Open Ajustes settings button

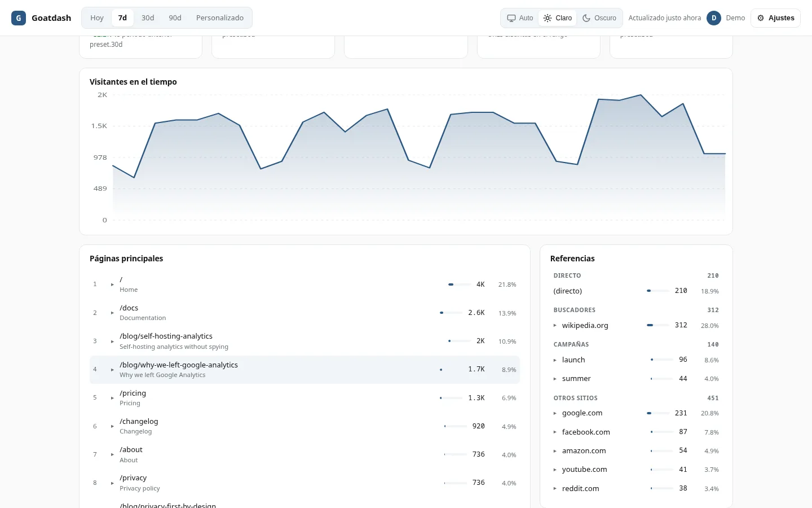pyautogui.click(x=775, y=18)
